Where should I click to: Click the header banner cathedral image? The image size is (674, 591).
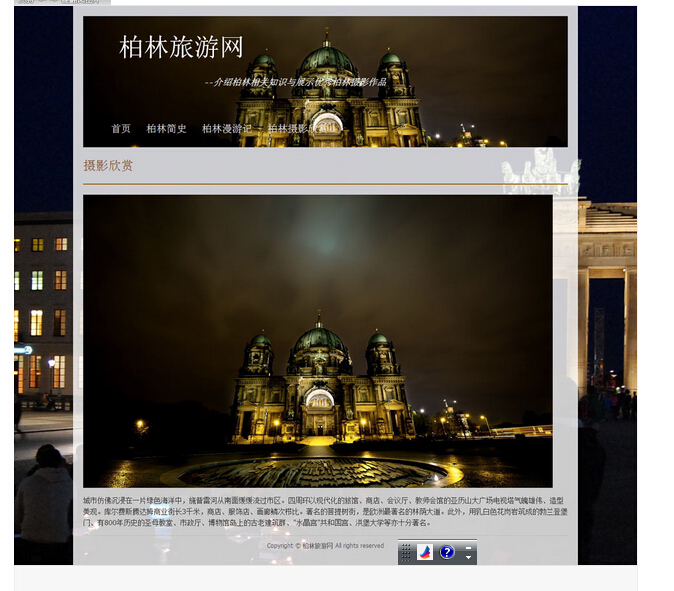tap(328, 95)
